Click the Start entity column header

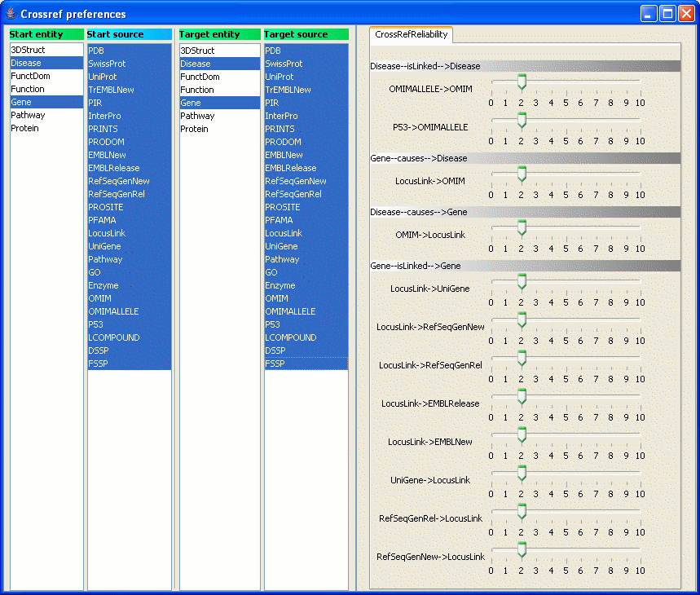tap(46, 34)
